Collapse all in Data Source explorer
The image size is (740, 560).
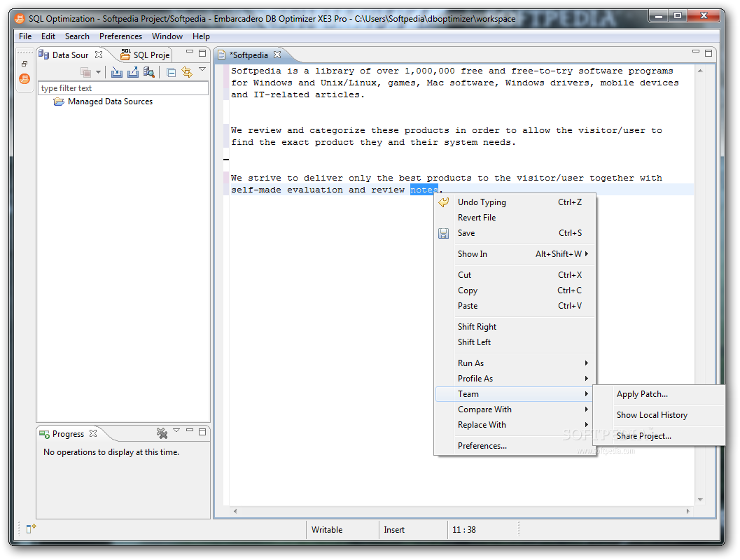[x=172, y=73]
